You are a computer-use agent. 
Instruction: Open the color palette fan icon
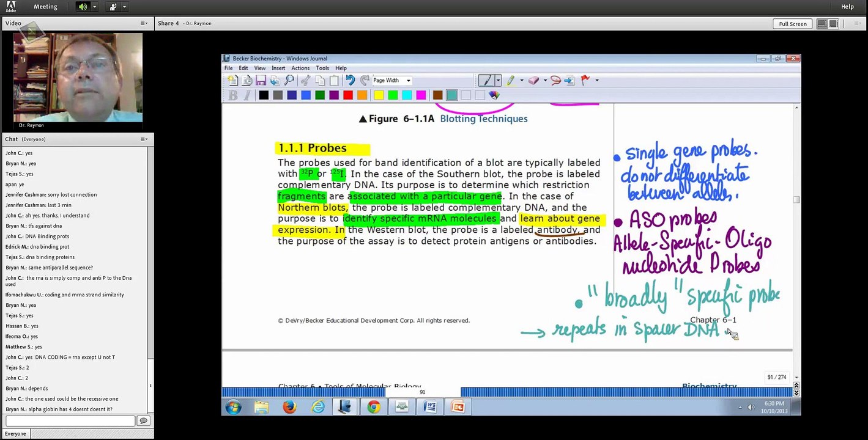[x=494, y=95]
